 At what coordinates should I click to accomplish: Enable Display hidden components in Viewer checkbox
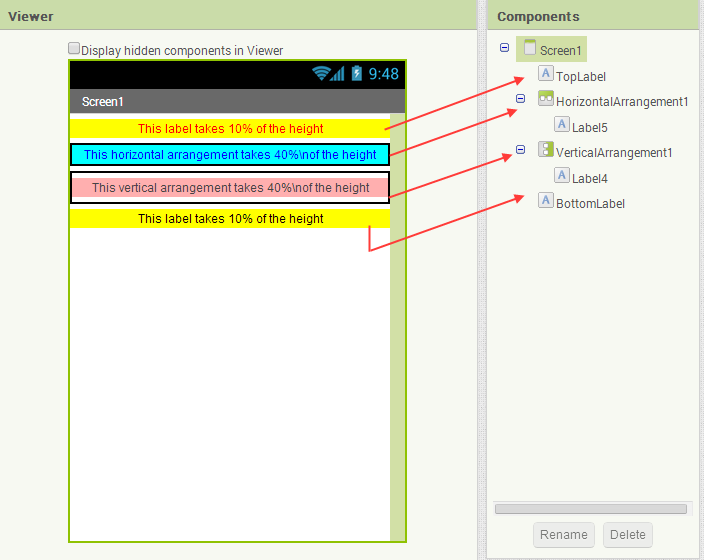coord(74,49)
